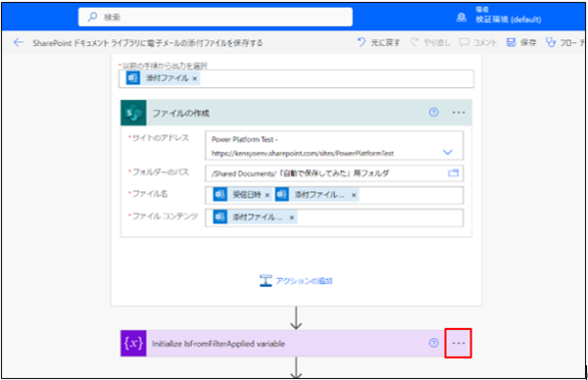Click 元に戻す undo button
Screen dimensions: 588x380
coord(378,42)
